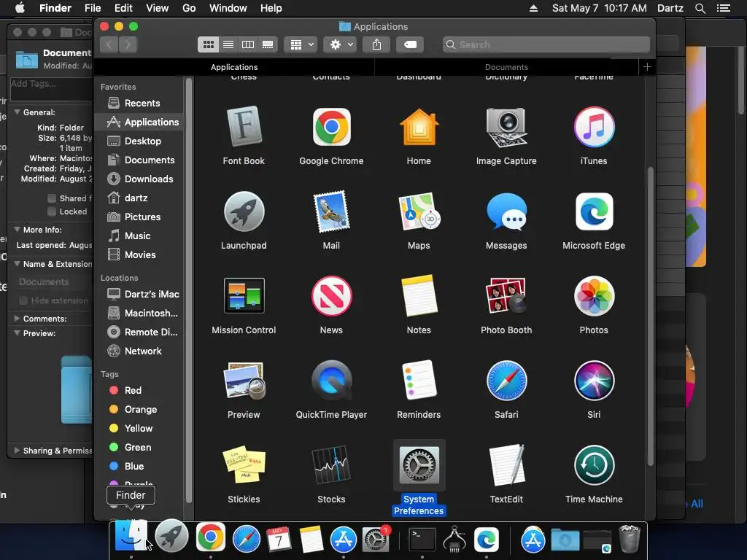This screenshot has width=747, height=560.
Task: Open the Font Book application
Action: coord(244,127)
